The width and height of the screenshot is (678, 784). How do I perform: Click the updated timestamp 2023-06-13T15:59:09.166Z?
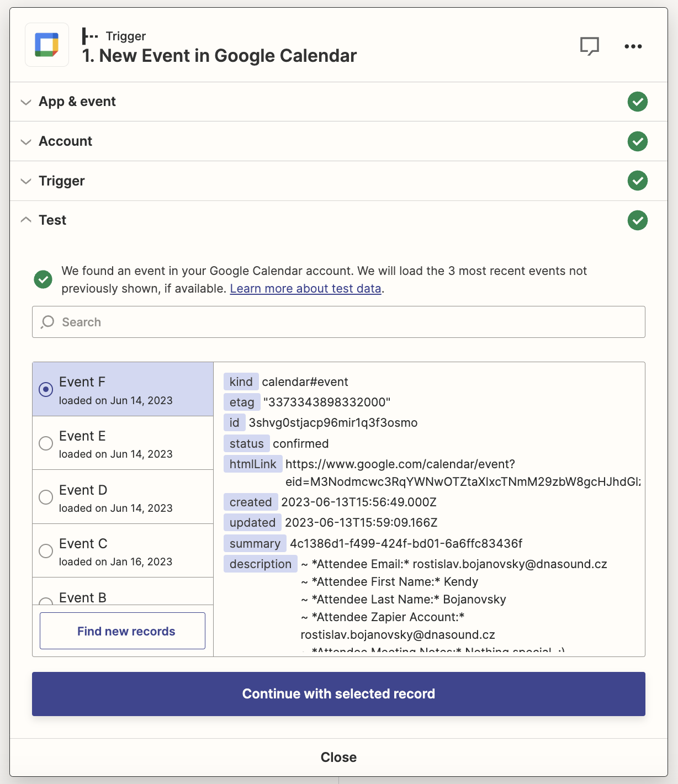pyautogui.click(x=361, y=522)
